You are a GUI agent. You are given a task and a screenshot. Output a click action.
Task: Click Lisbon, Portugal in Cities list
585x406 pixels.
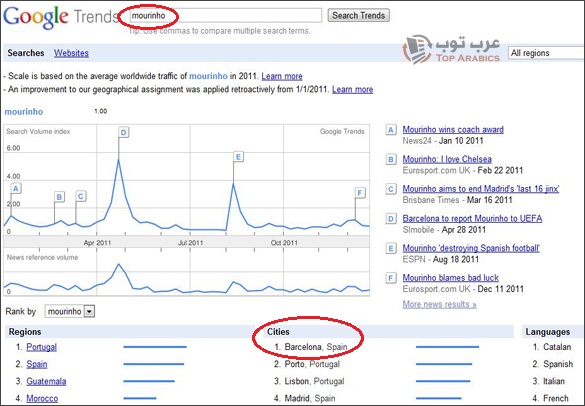314,381
